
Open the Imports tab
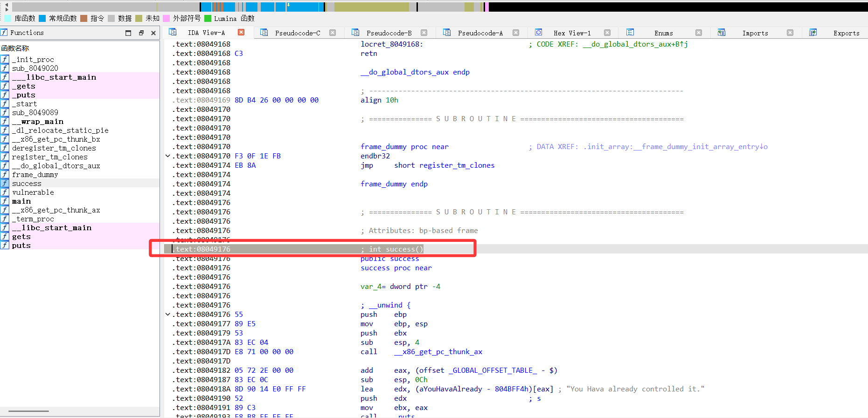point(755,33)
